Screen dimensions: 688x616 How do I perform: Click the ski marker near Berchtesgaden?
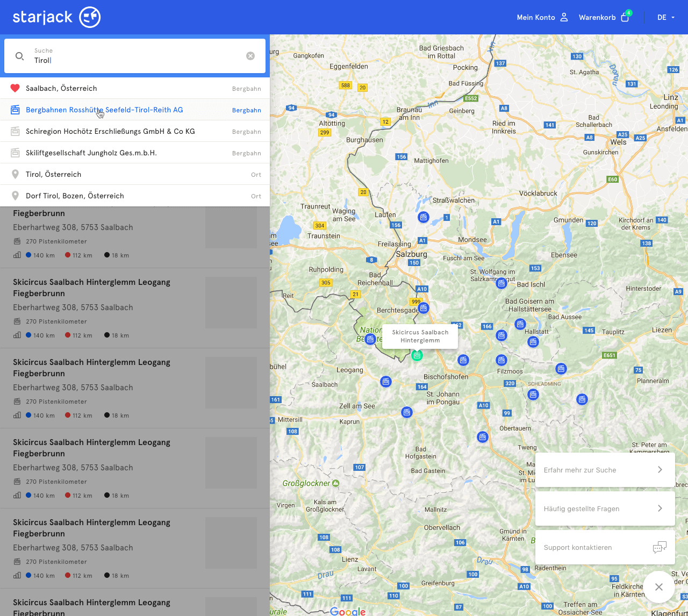pos(424,308)
